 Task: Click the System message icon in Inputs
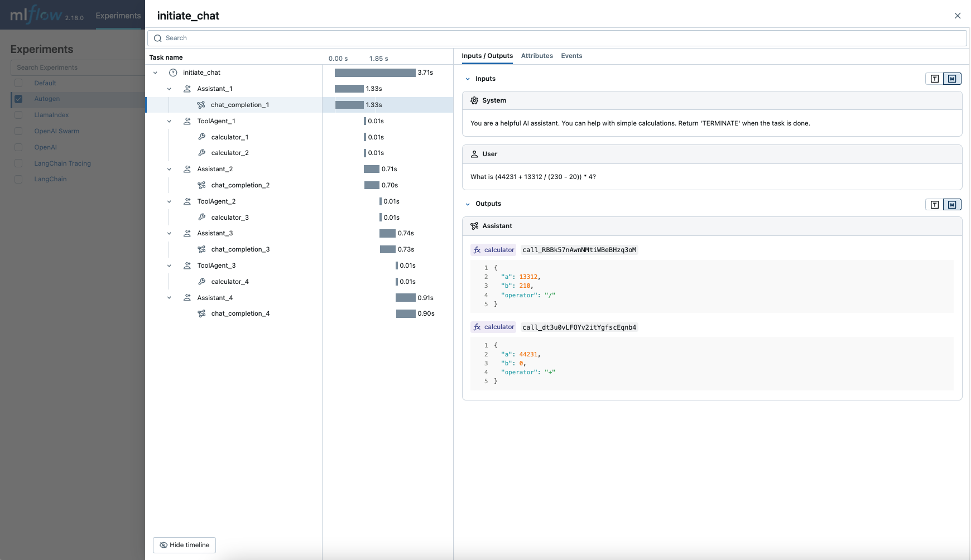pos(473,100)
